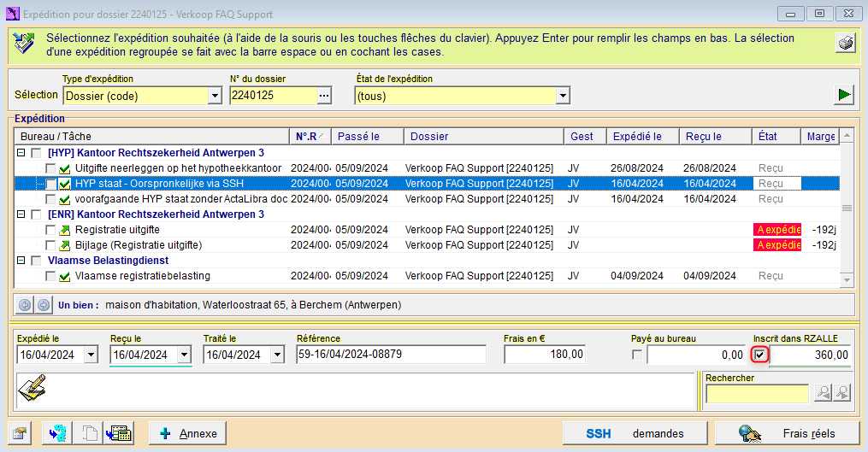868x452 pixels.
Task: Click the Référence input field
Action: pyautogui.click(x=391, y=354)
